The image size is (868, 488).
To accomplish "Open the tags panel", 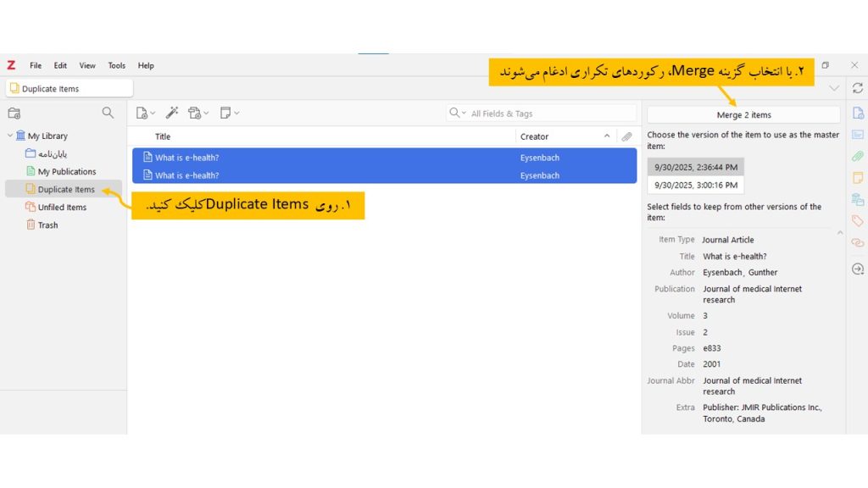I will point(857,221).
